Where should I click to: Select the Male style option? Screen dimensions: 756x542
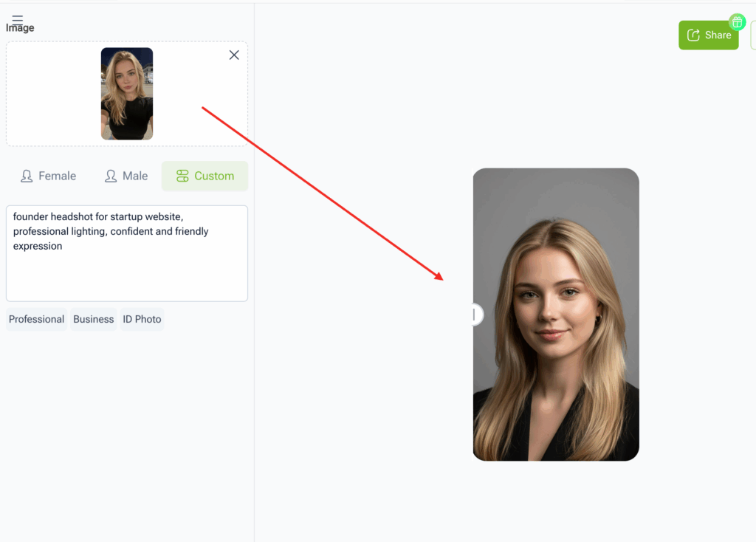pos(126,176)
